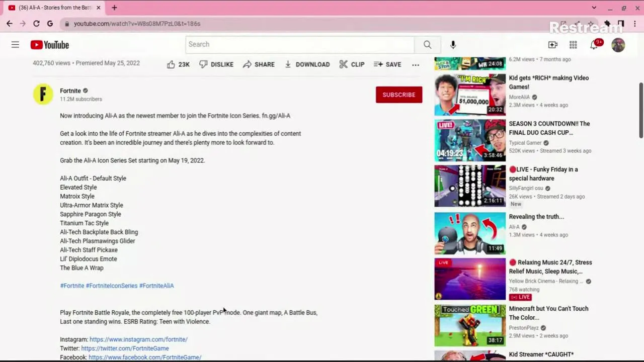Click the 'Lil' Diplodocus Emote' line
Image resolution: width=644 pixels, height=362 pixels.
point(89,259)
